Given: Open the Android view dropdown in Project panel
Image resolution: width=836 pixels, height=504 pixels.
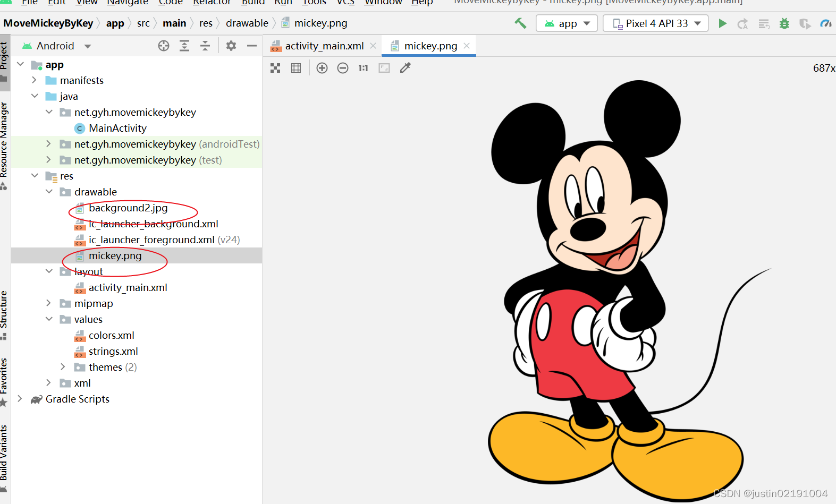Looking at the screenshot, I should click(56, 46).
